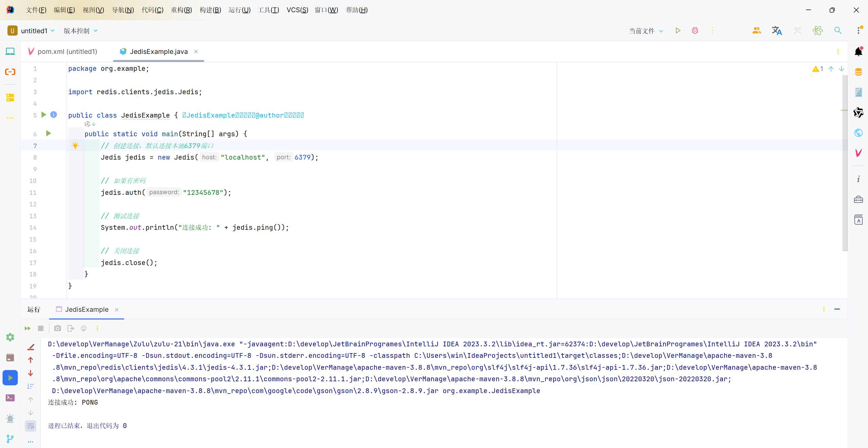This screenshot has height=448, width=868.
Task: Toggle soft-wrap in the Run console
Action: pyautogui.click(x=31, y=426)
